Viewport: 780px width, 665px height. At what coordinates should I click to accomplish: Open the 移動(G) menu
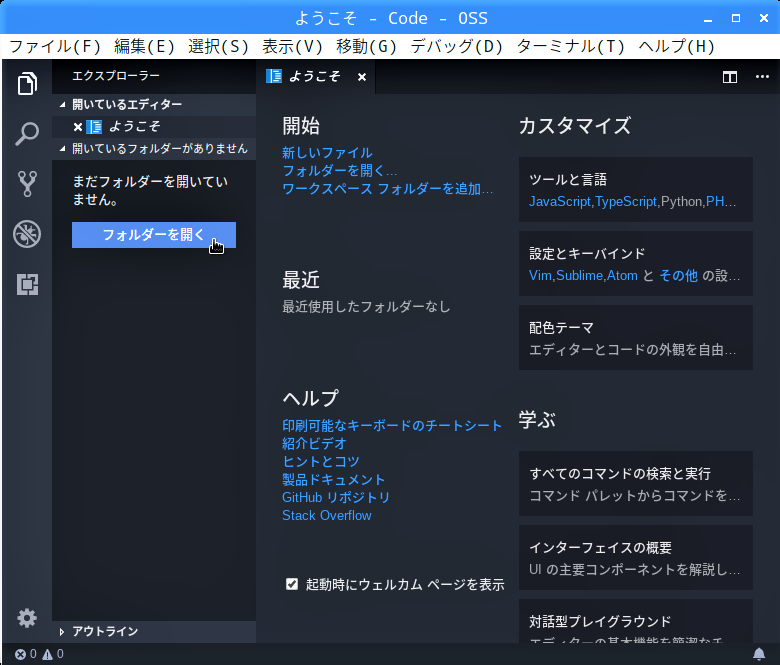366,47
